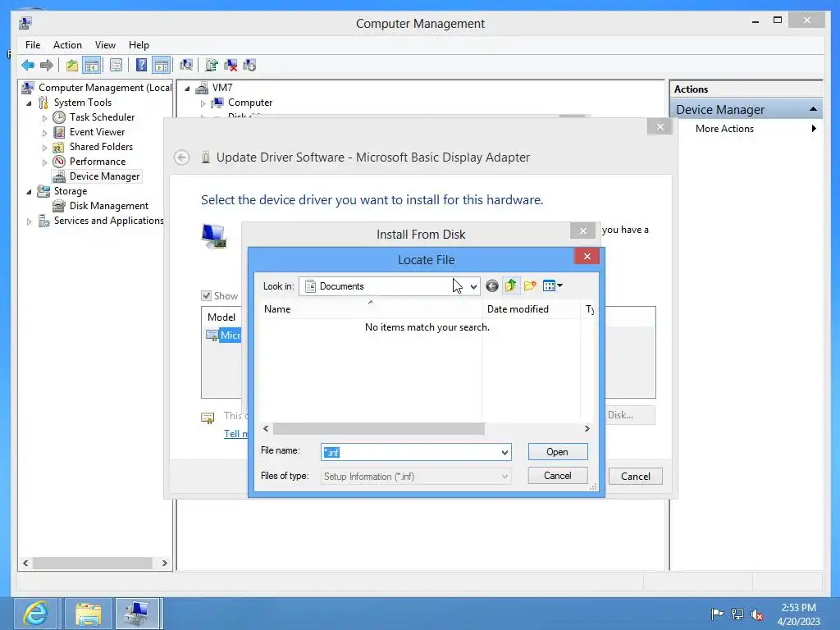Collapse System Tools tree node
The width and height of the screenshot is (840, 630).
tap(29, 103)
